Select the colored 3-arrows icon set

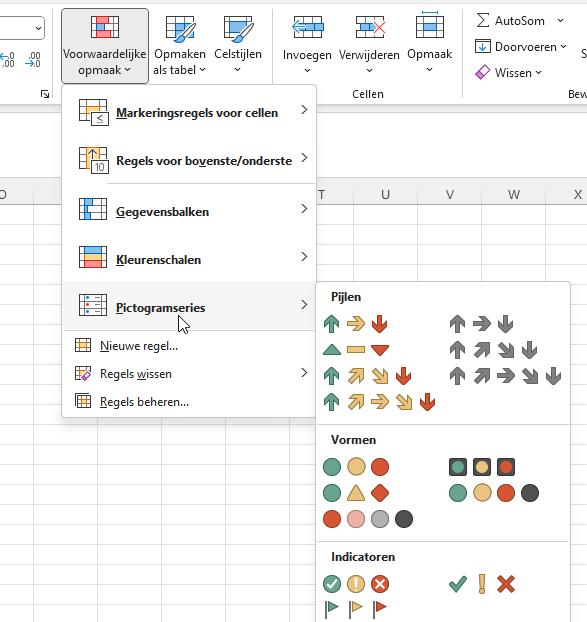(x=355, y=324)
